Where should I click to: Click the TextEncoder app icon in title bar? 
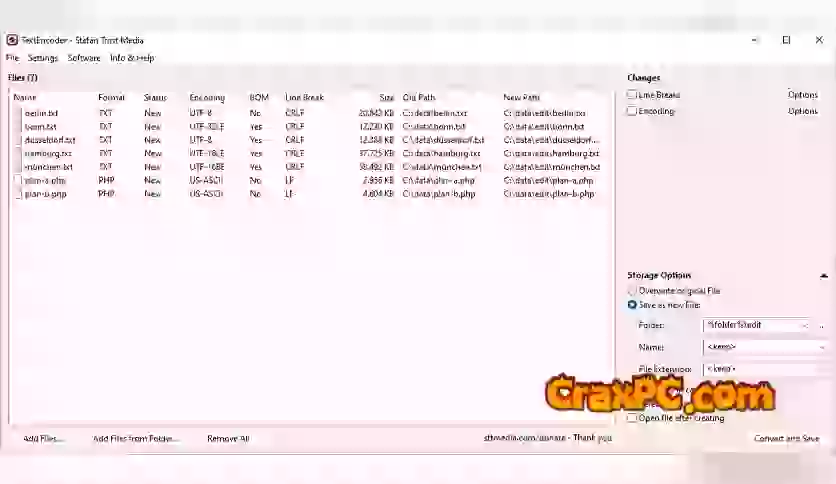(x=12, y=40)
